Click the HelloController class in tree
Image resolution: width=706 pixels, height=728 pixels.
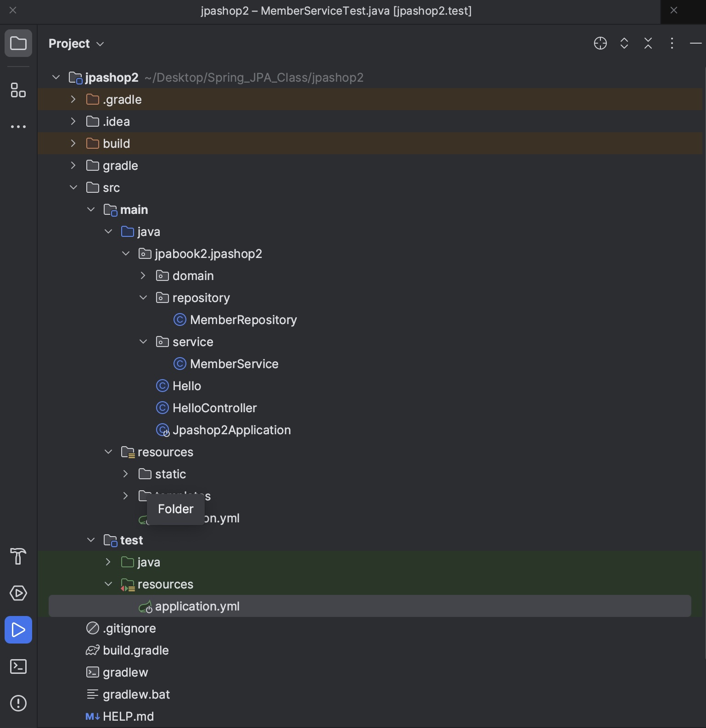pyautogui.click(x=214, y=408)
